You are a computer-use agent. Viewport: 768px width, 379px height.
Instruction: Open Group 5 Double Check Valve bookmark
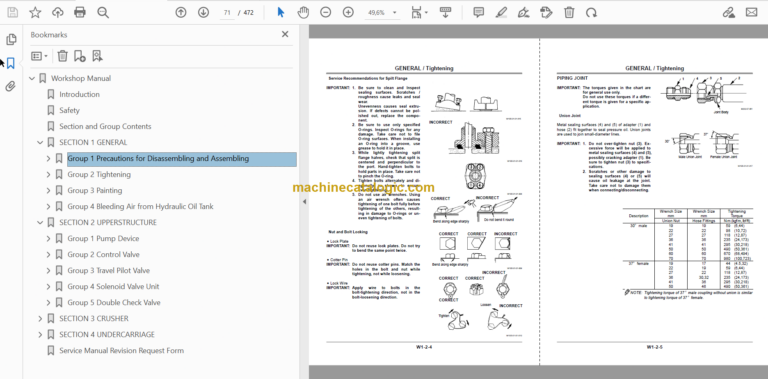pyautogui.click(x=114, y=303)
